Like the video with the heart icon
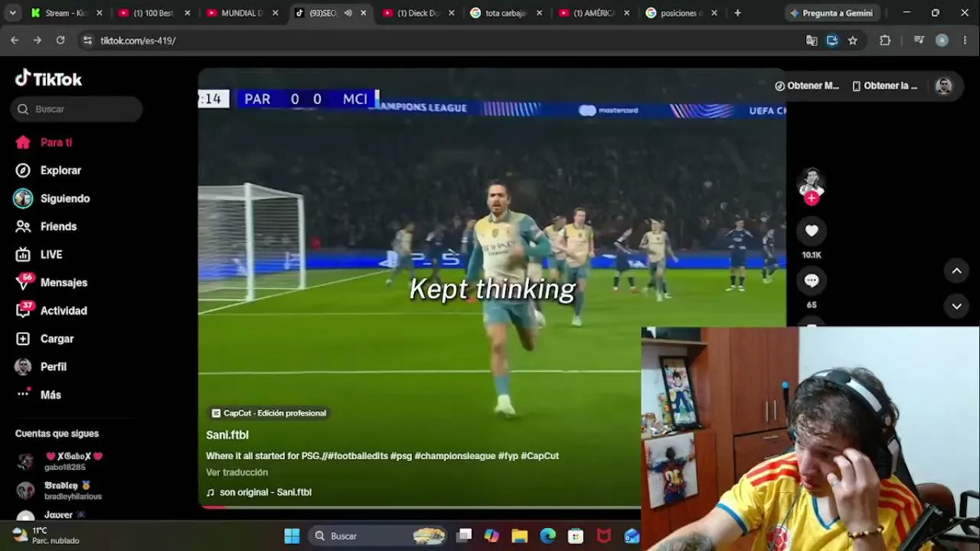The image size is (980, 551). coord(812,230)
